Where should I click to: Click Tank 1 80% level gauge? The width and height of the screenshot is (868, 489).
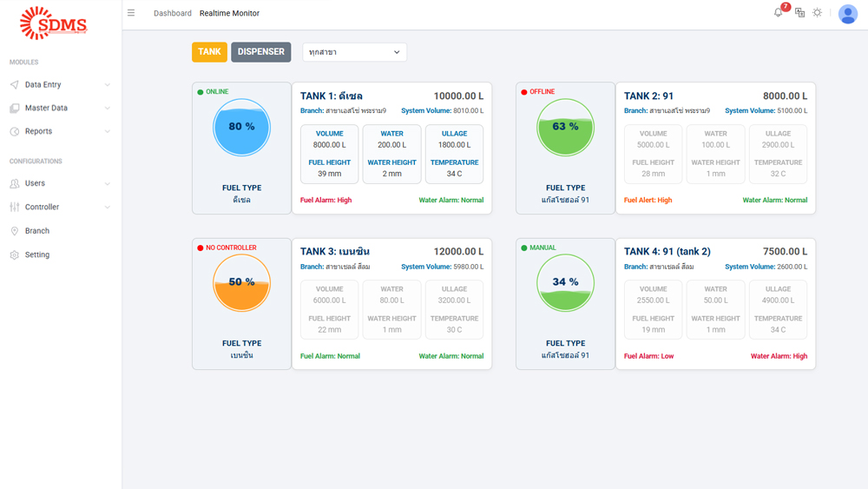(x=241, y=127)
